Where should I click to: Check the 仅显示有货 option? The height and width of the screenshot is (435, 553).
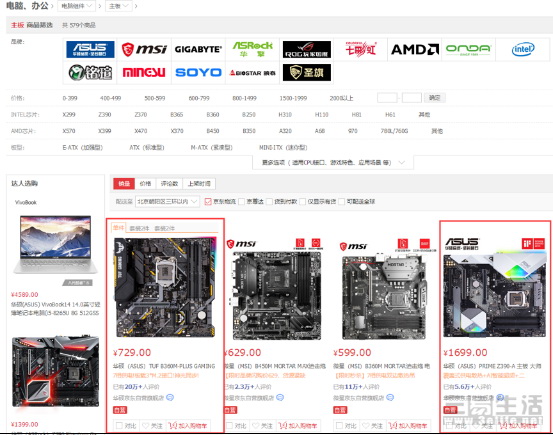[303, 201]
